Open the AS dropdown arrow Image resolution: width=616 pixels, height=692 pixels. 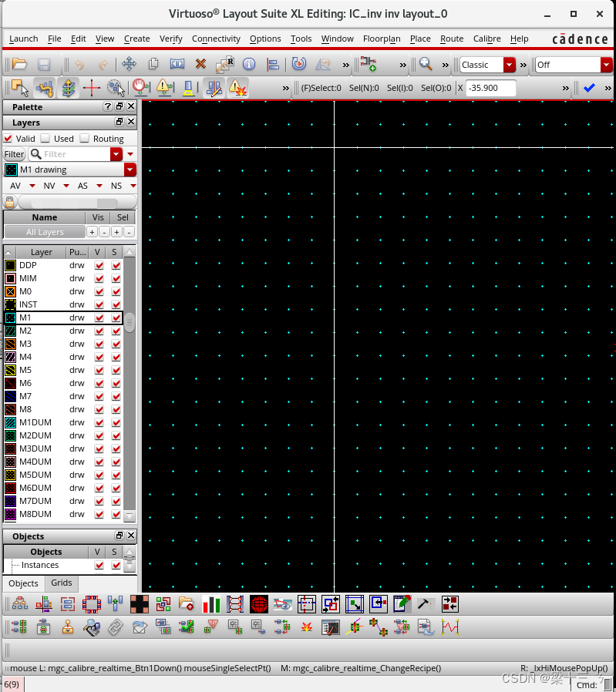pyautogui.click(x=99, y=186)
